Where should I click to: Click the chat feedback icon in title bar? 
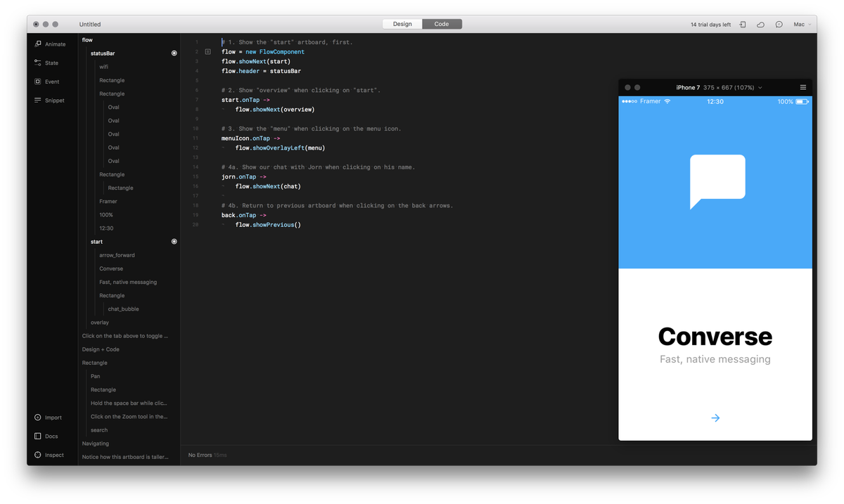(x=779, y=25)
